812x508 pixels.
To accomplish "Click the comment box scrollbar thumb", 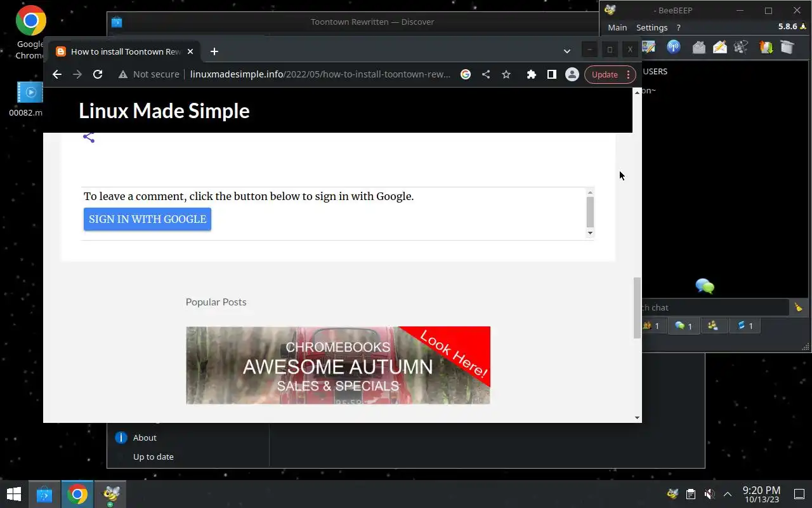I will (x=590, y=212).
